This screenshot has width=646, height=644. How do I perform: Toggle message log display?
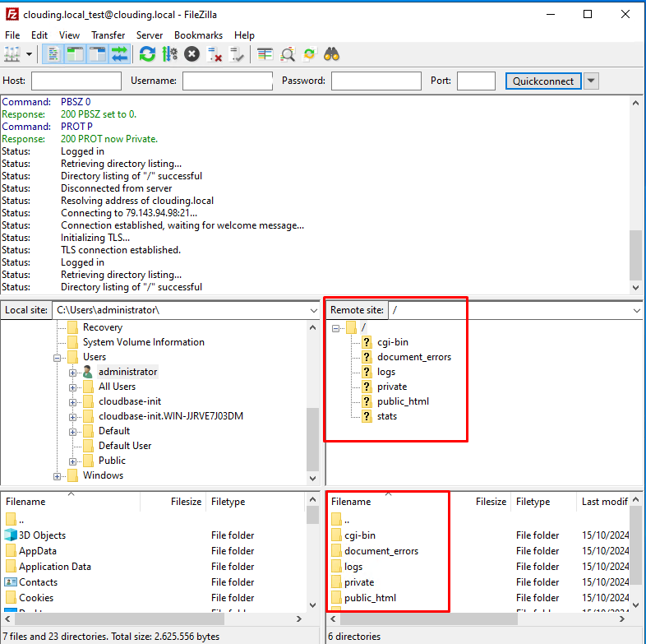53,54
